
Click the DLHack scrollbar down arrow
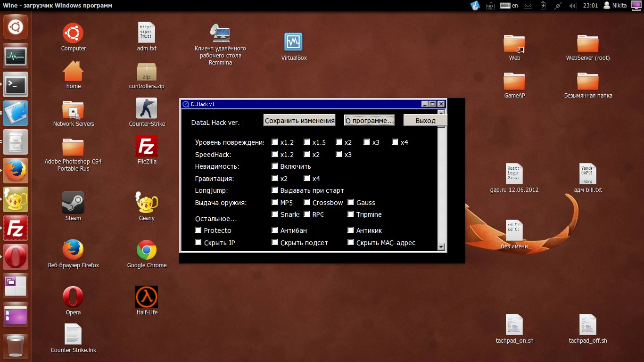point(441,247)
